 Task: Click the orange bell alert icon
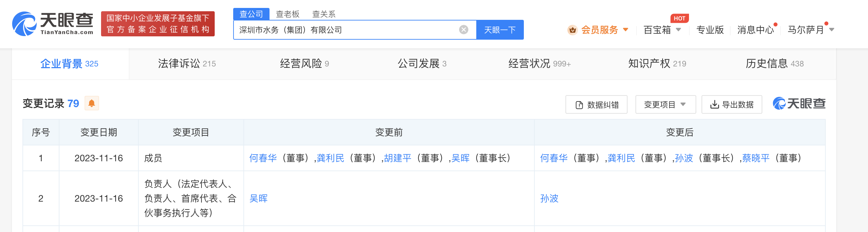91,103
